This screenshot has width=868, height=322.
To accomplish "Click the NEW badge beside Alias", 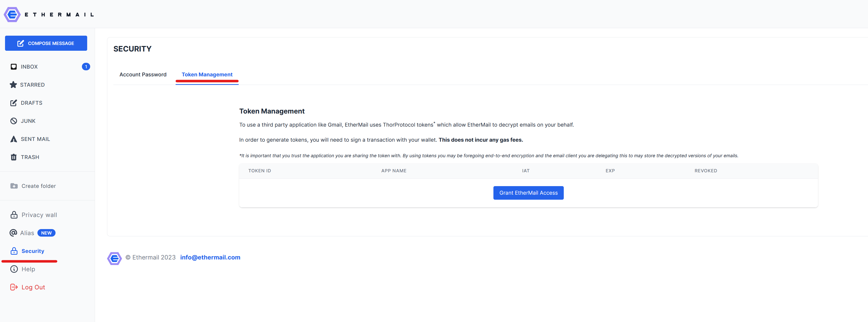I will pos(46,233).
